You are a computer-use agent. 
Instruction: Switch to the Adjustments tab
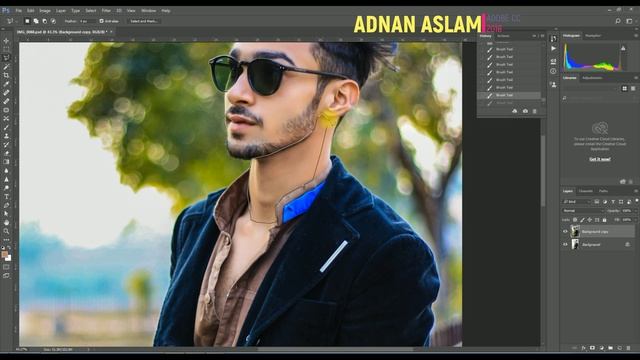(x=592, y=78)
